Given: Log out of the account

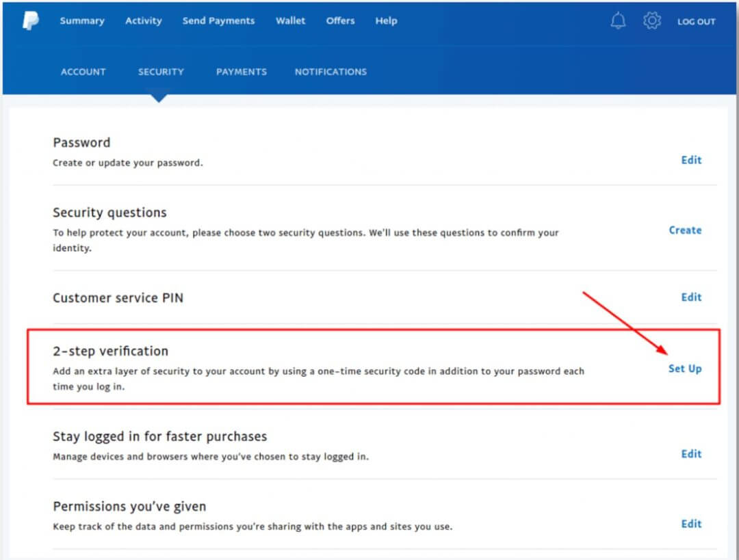Looking at the screenshot, I should [x=696, y=22].
